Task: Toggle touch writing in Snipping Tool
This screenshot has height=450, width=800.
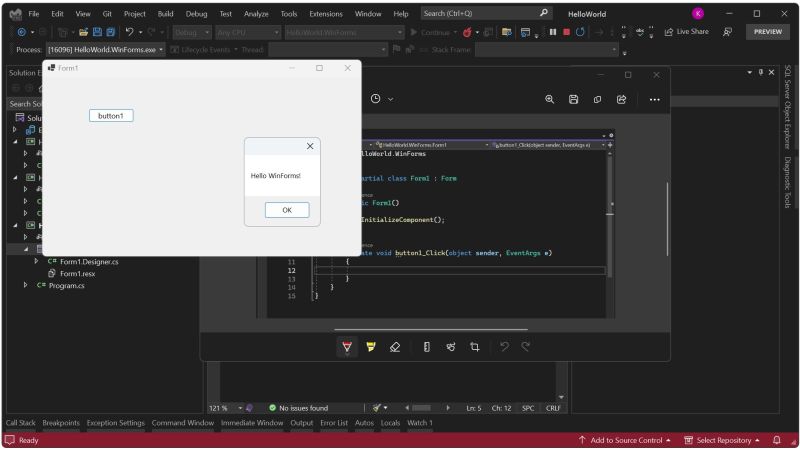Action: 451,347
